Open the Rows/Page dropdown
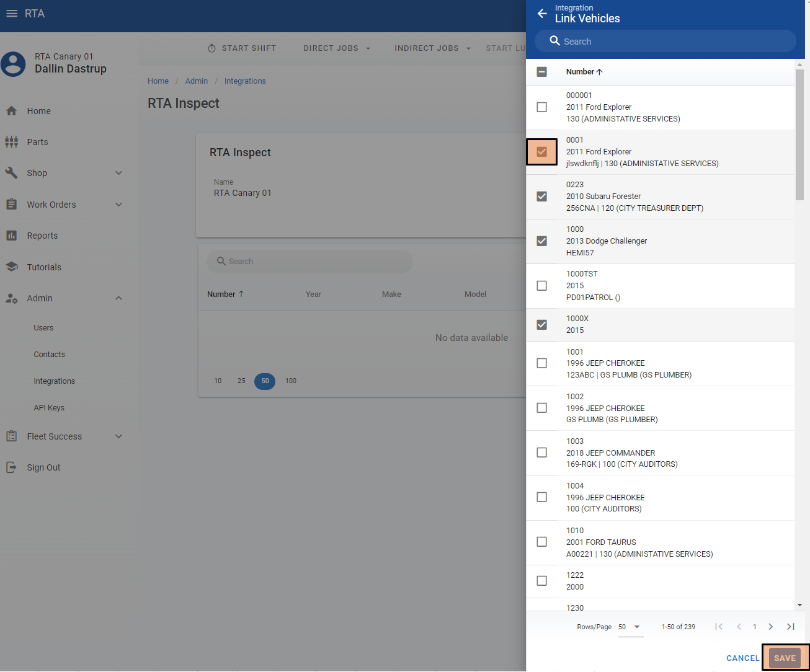The width and height of the screenshot is (810, 672). tap(630, 627)
